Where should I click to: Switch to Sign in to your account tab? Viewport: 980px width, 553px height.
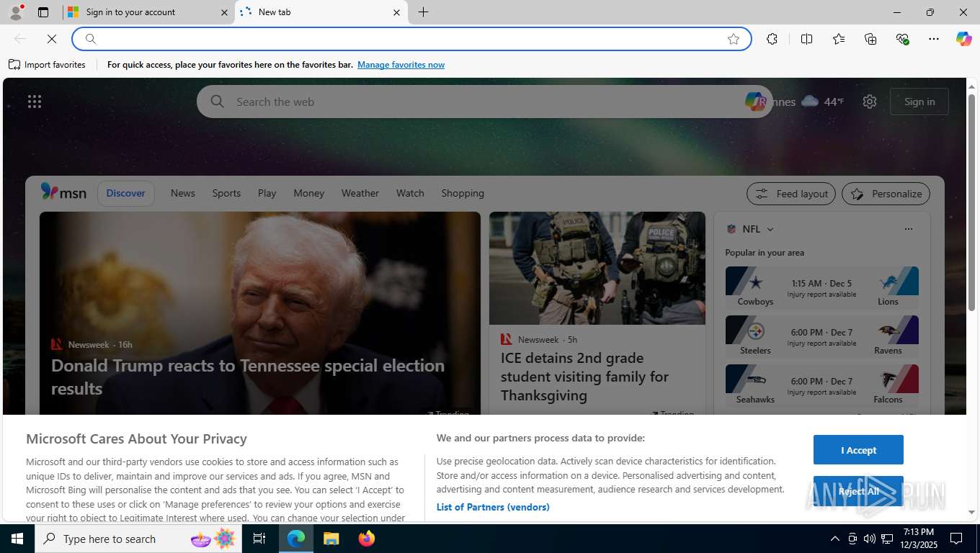point(148,12)
